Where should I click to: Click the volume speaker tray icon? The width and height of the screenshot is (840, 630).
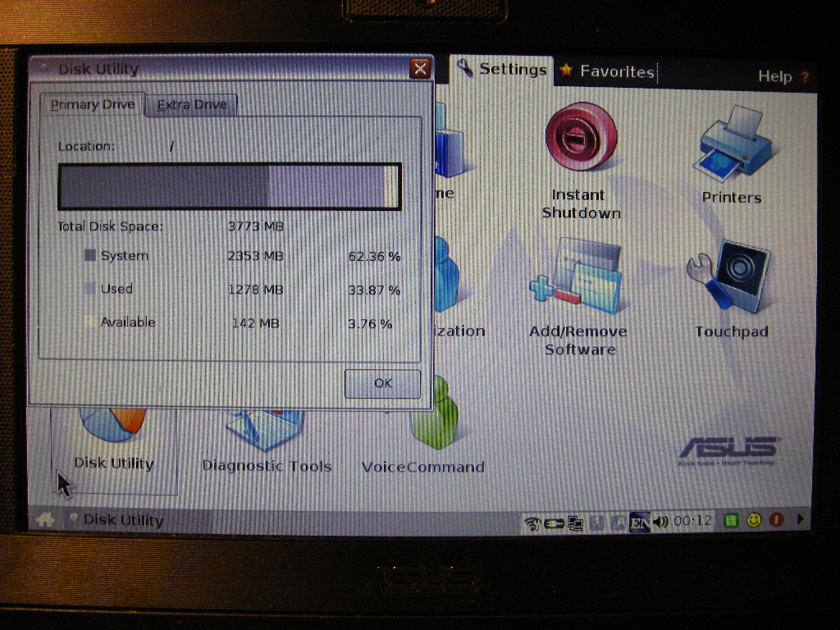click(661, 521)
